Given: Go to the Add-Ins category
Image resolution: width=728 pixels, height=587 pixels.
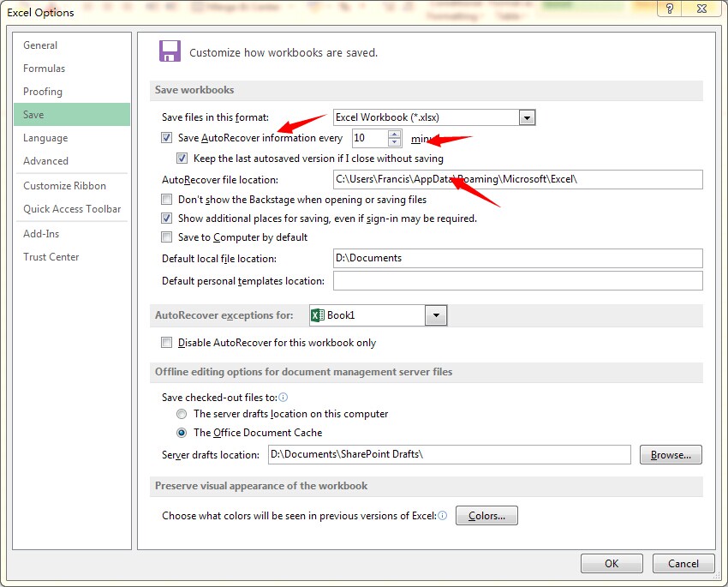Looking at the screenshot, I should (x=72, y=234).
